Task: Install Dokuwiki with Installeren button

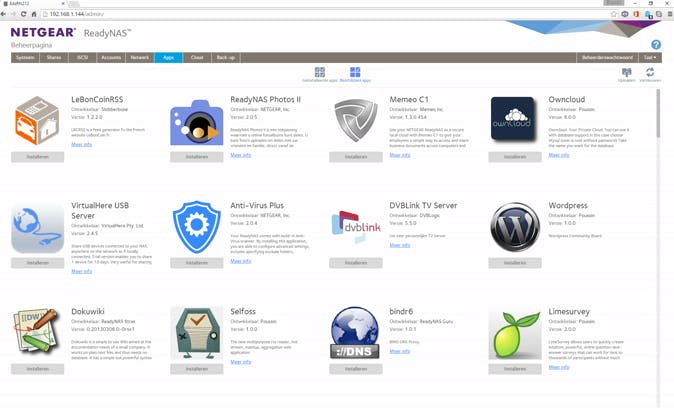Action: 37,369
